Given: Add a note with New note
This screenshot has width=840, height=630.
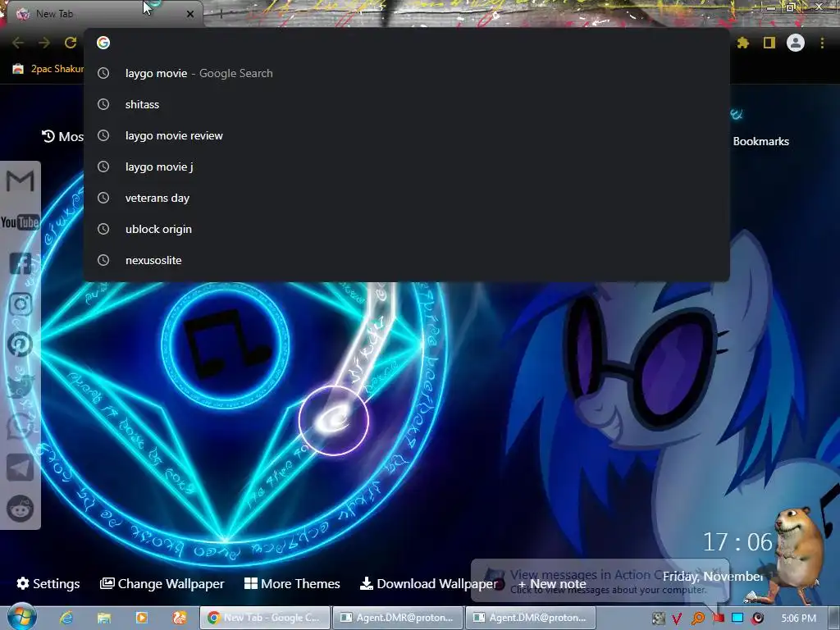Looking at the screenshot, I should pyautogui.click(x=552, y=583).
